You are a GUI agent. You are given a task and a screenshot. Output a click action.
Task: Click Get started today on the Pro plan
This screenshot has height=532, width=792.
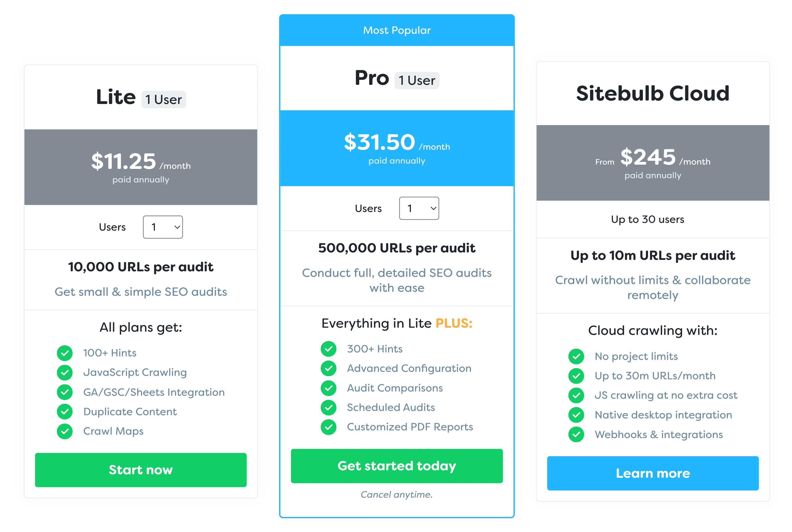[397, 466]
